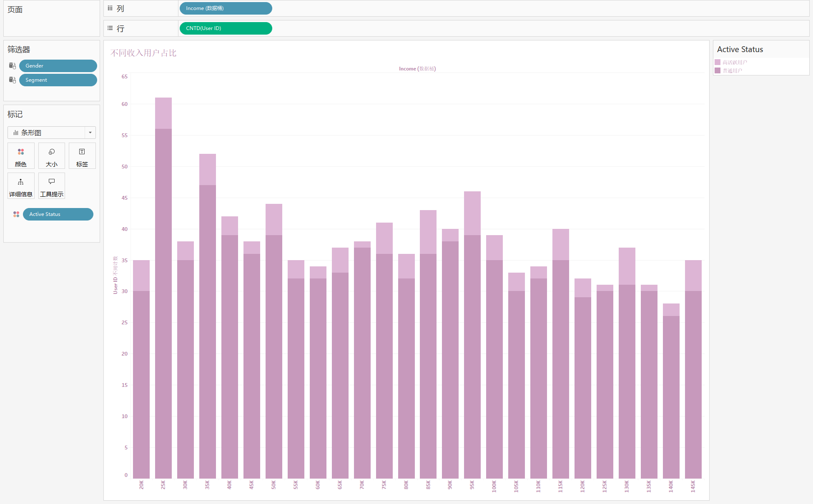Click the 标签 (Label) marks card button
Image resolution: width=813 pixels, height=504 pixels.
coord(82,156)
